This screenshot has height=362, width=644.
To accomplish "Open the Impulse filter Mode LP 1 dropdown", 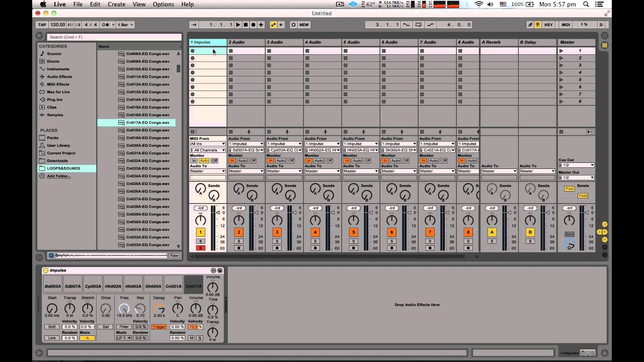I will (124, 338).
